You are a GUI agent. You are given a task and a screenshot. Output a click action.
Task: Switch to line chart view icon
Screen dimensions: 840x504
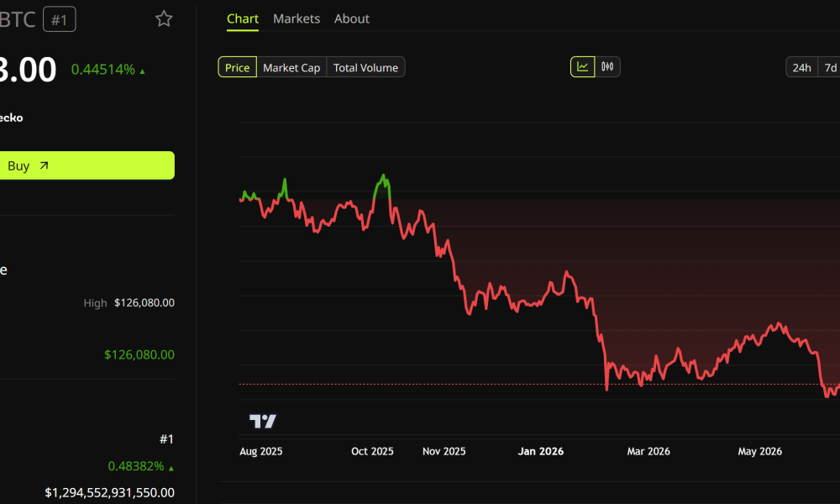coord(582,67)
